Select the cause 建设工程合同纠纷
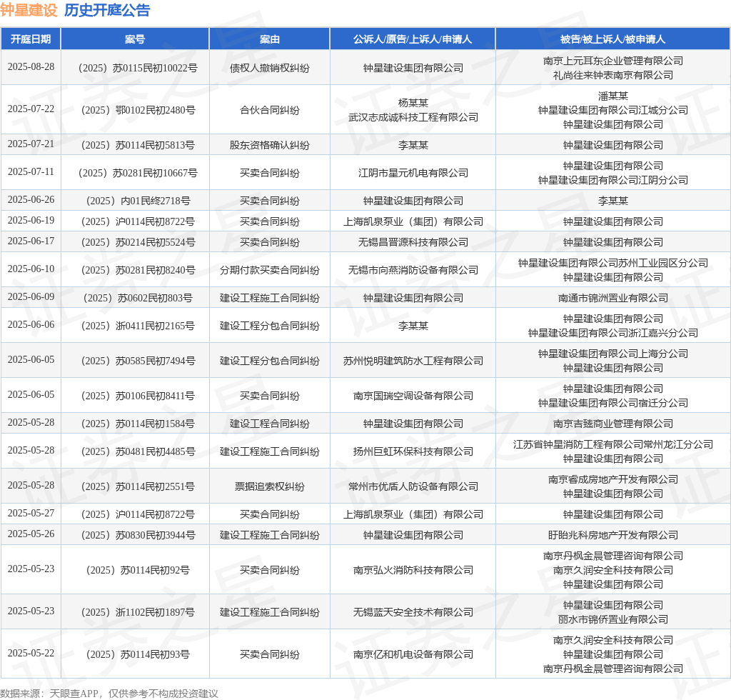Screen dimensions: 731x700 [269, 424]
